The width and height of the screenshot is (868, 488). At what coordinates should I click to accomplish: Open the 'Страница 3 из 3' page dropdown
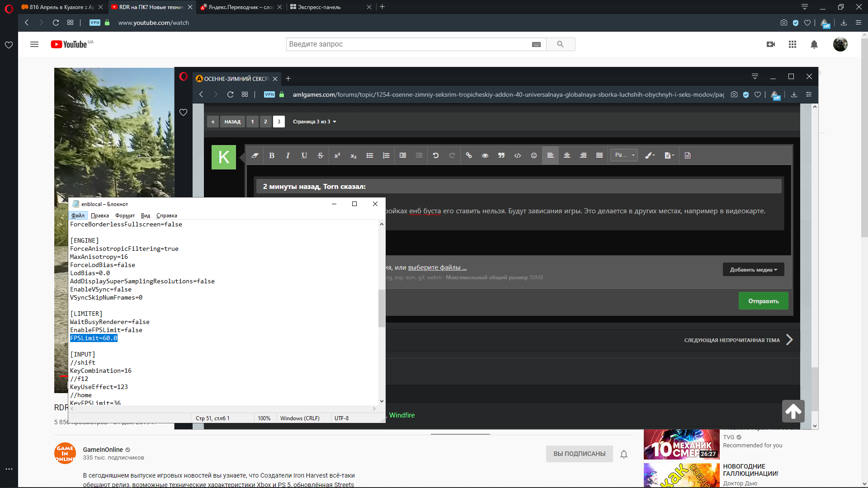[315, 122]
